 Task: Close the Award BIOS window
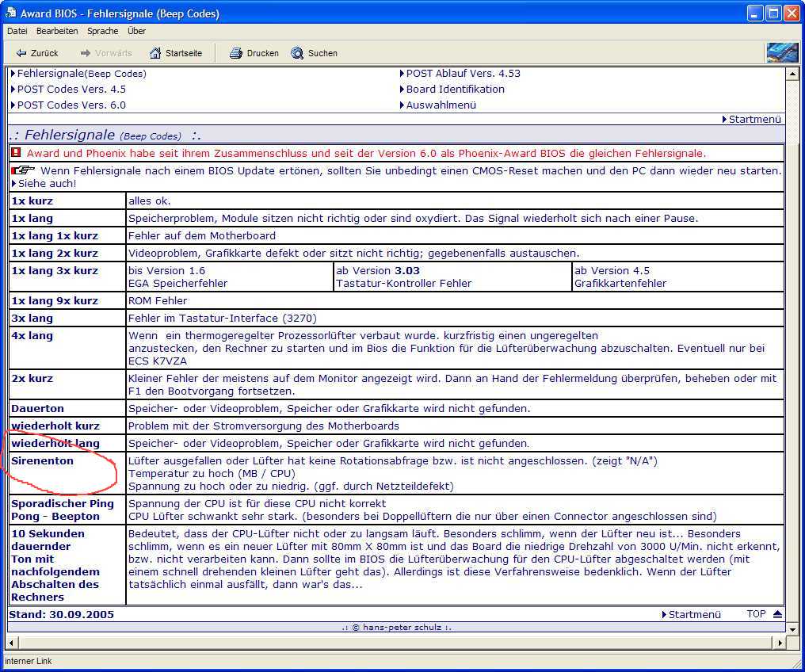(x=792, y=13)
